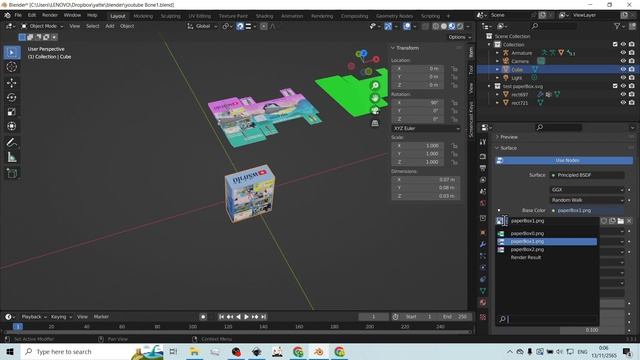640x360 pixels.
Task: Switch to the Shading workspace tab
Action: point(264,16)
